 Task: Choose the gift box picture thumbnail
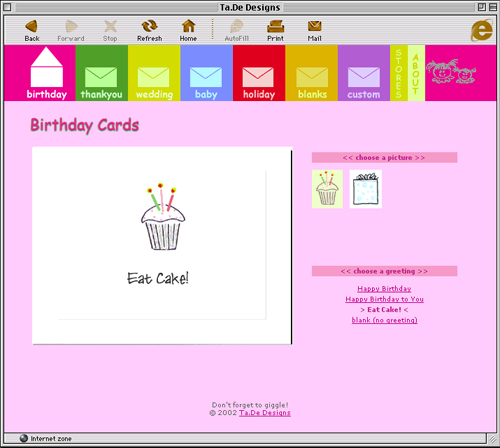(366, 189)
